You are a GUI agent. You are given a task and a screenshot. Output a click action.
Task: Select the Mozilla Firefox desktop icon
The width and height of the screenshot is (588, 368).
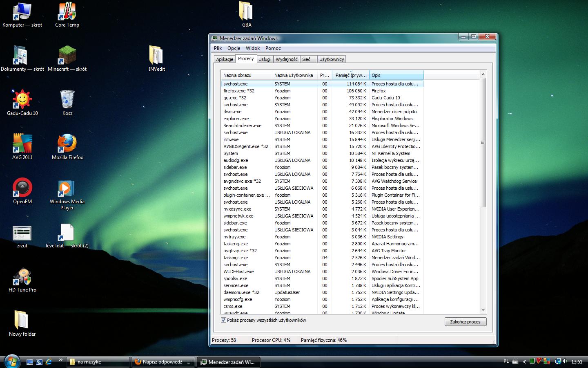point(67,147)
